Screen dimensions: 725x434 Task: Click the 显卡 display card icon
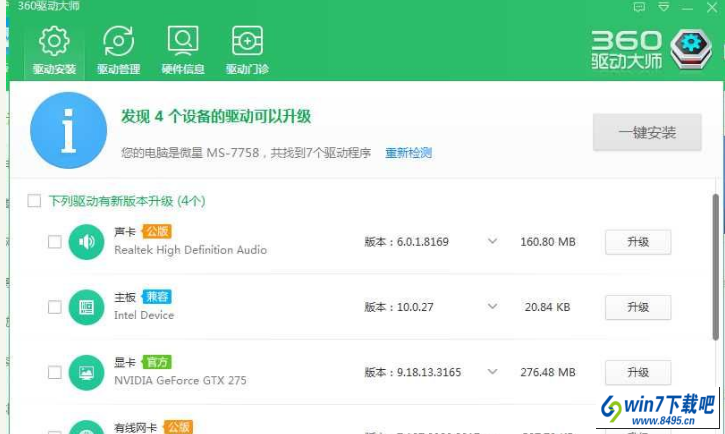coord(86,372)
